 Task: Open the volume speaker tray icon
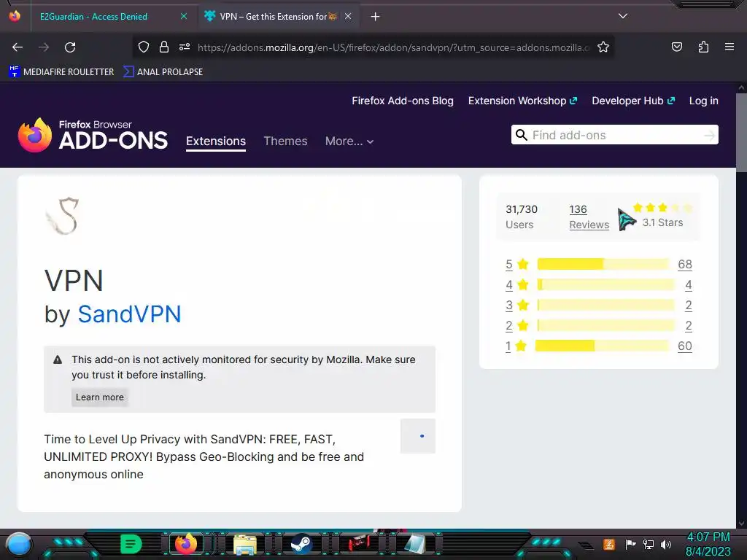click(x=666, y=544)
